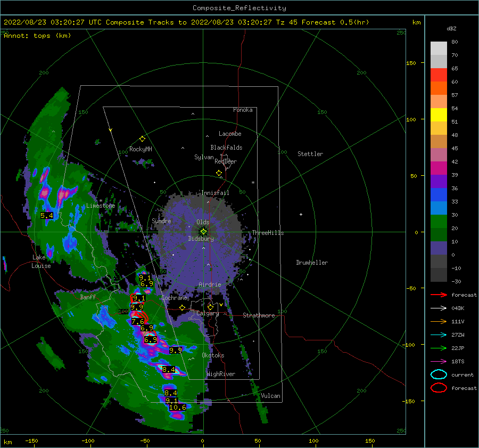Viewport: 479px width, 448px height.
Task: Click the magenta 18TS track arrow
Action: pos(439,362)
